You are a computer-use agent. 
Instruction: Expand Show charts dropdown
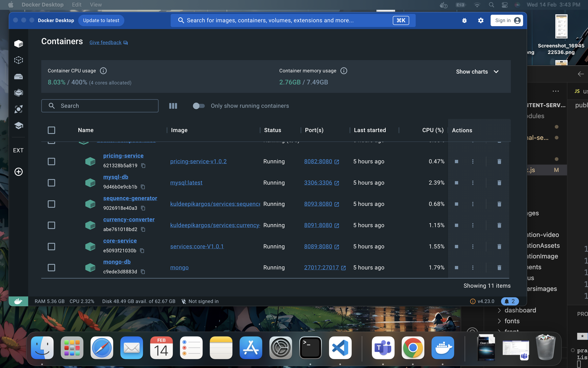pos(477,72)
